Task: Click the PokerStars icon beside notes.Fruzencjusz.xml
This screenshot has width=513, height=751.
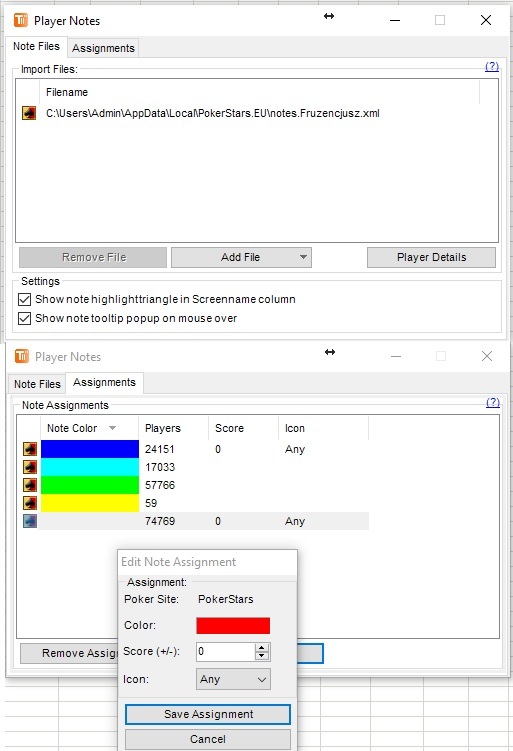Action: [x=29, y=113]
